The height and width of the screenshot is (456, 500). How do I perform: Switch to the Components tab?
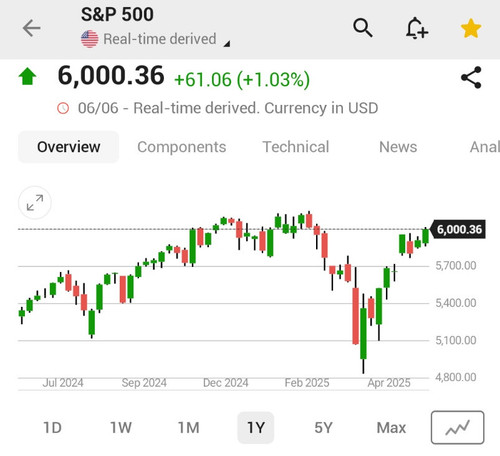[x=182, y=147]
